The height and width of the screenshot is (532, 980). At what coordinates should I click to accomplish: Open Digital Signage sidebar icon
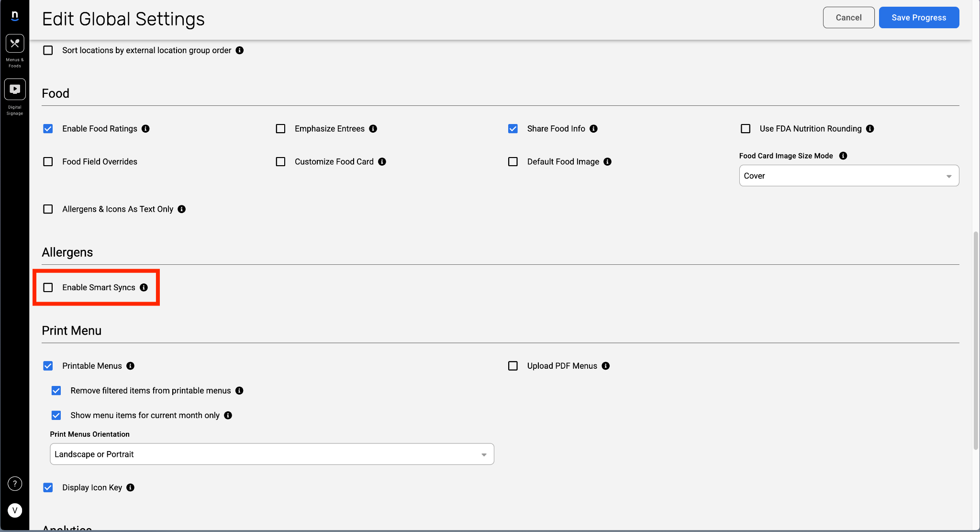click(15, 90)
